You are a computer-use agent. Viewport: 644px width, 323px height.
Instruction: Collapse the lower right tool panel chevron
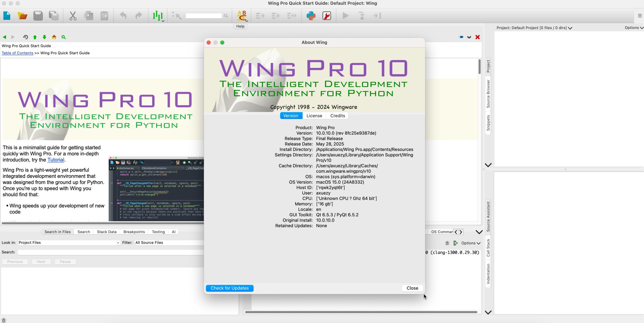[x=488, y=313]
